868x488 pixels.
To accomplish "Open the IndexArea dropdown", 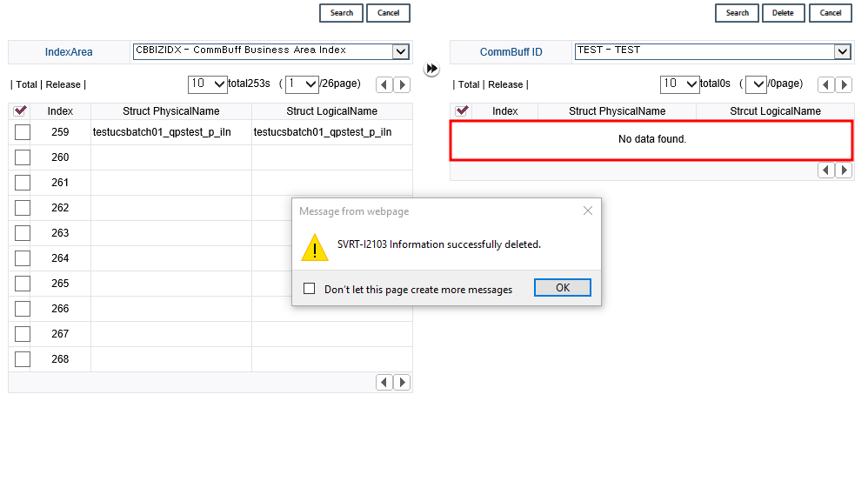I will click(x=400, y=51).
